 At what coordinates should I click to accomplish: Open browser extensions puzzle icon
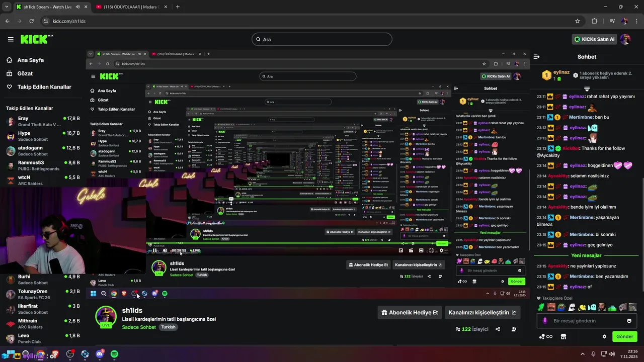click(x=595, y=21)
